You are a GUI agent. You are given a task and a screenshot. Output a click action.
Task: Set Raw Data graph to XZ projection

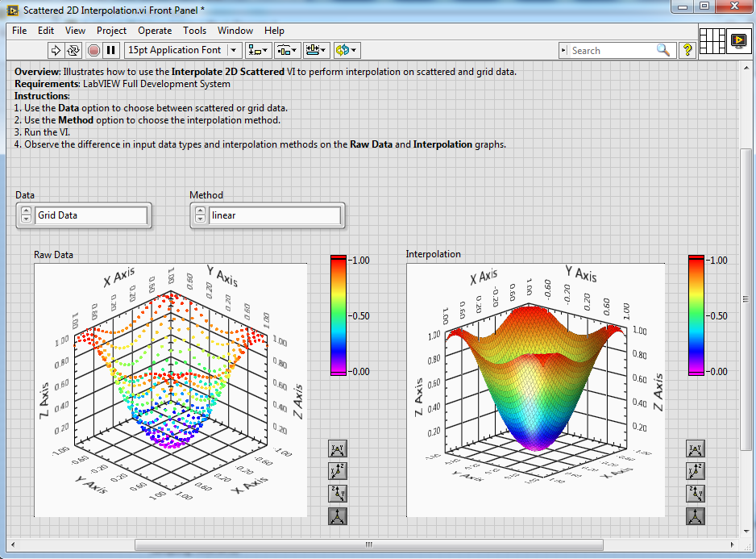tap(338, 471)
